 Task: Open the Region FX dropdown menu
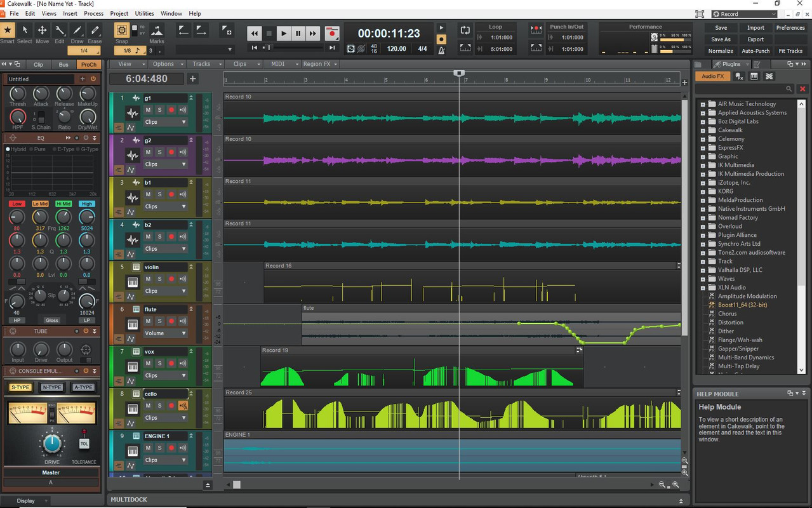tap(320, 64)
